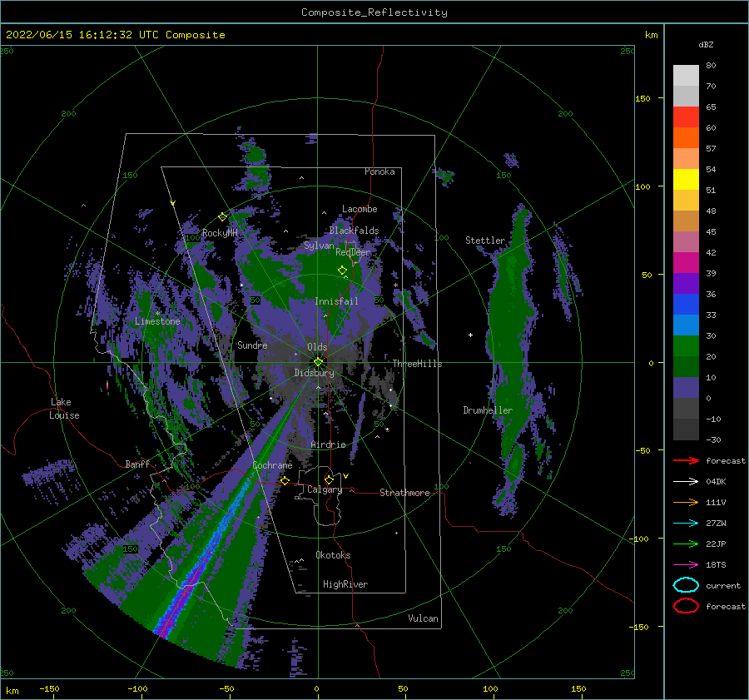Click the Composite_Reflectivity title text
749x700 pixels.
click(374, 12)
